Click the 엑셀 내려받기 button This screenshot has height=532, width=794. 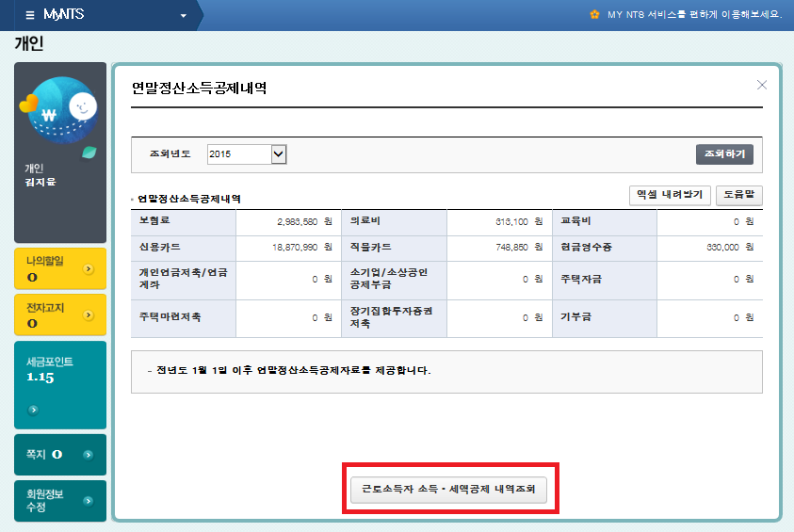[x=669, y=195]
